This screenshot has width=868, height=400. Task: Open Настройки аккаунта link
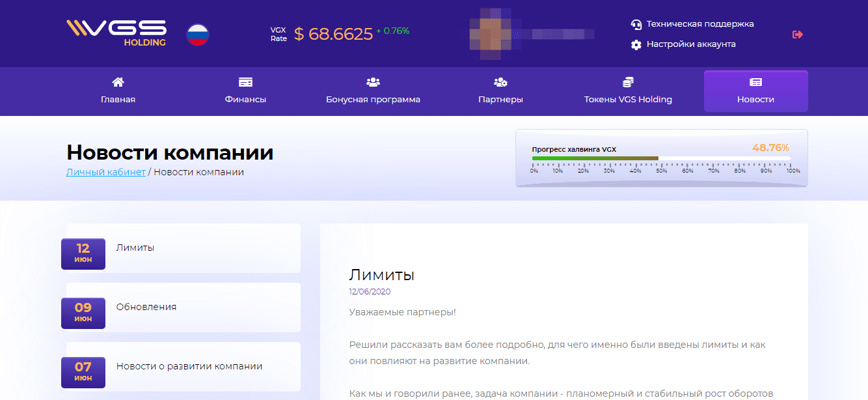[691, 44]
